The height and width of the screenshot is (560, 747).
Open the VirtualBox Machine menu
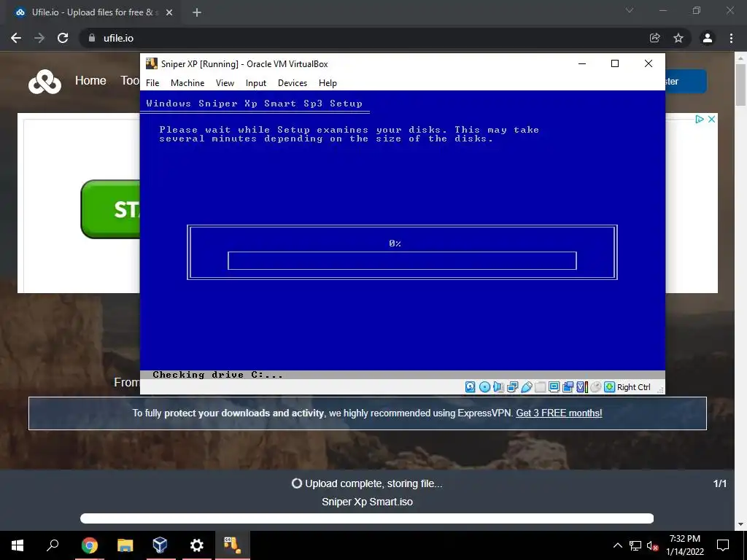point(187,83)
